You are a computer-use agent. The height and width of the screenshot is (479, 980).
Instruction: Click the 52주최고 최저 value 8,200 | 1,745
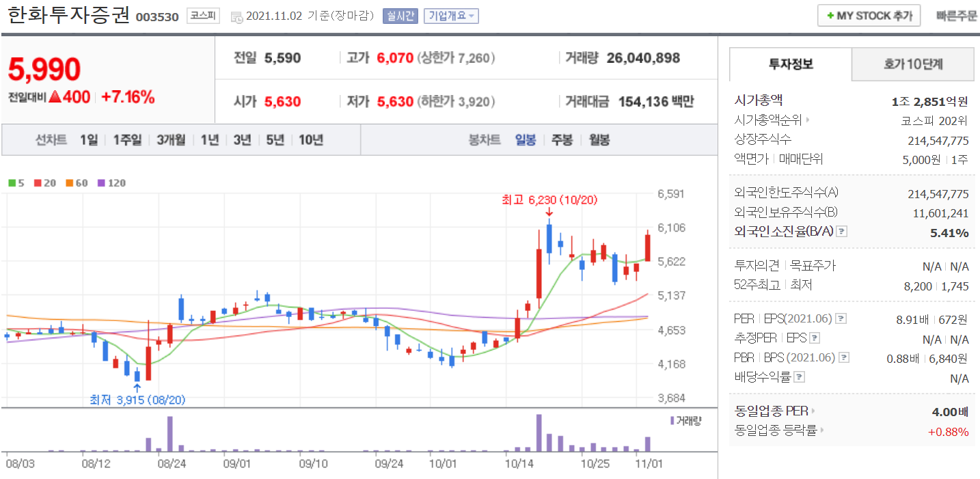pyautogui.click(x=936, y=286)
